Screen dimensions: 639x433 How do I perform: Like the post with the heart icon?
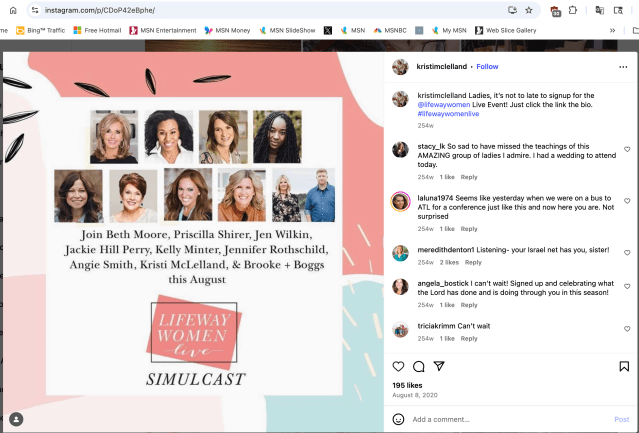[398, 366]
